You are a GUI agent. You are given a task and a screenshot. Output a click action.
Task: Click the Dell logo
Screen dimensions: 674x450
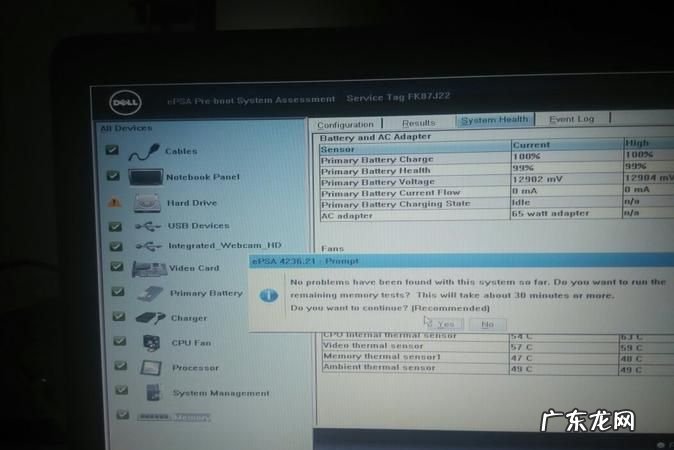pyautogui.click(x=125, y=103)
